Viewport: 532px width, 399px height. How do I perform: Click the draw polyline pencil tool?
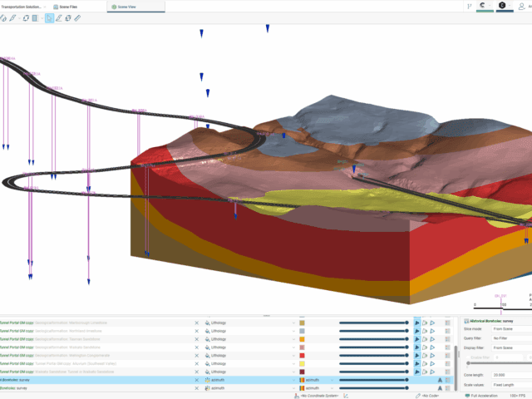point(14,17)
